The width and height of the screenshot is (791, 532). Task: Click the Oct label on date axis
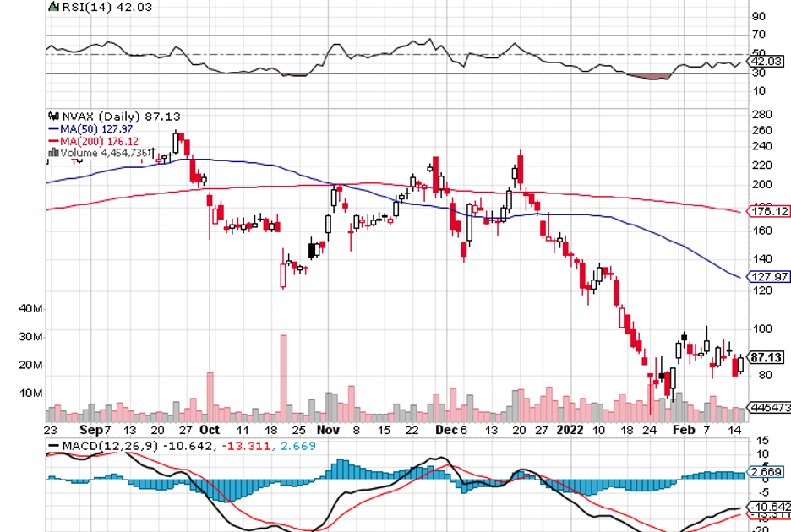[208, 429]
